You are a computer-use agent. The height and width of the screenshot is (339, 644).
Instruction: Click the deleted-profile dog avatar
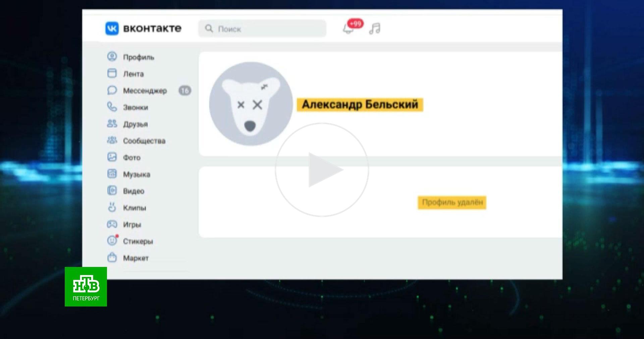coord(251,104)
